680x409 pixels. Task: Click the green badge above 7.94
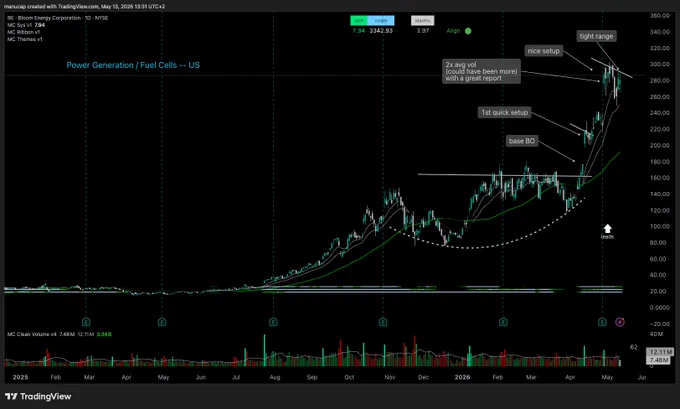[x=359, y=20]
